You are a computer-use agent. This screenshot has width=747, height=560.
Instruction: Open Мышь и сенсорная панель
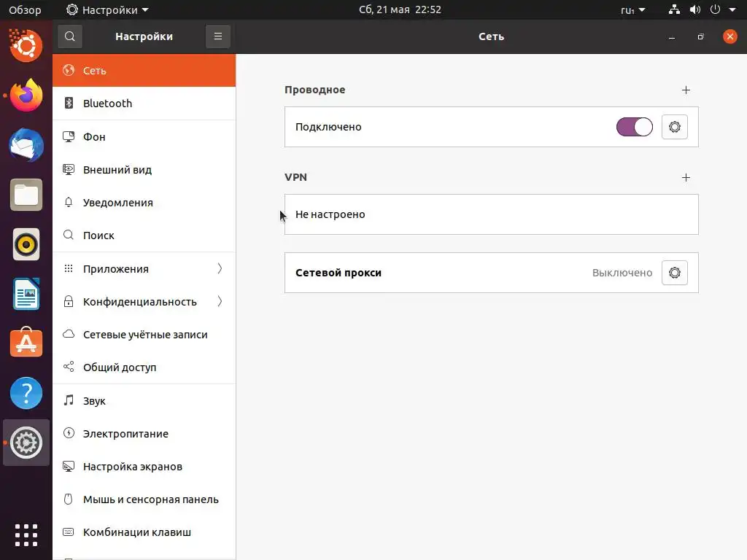[x=144, y=499]
